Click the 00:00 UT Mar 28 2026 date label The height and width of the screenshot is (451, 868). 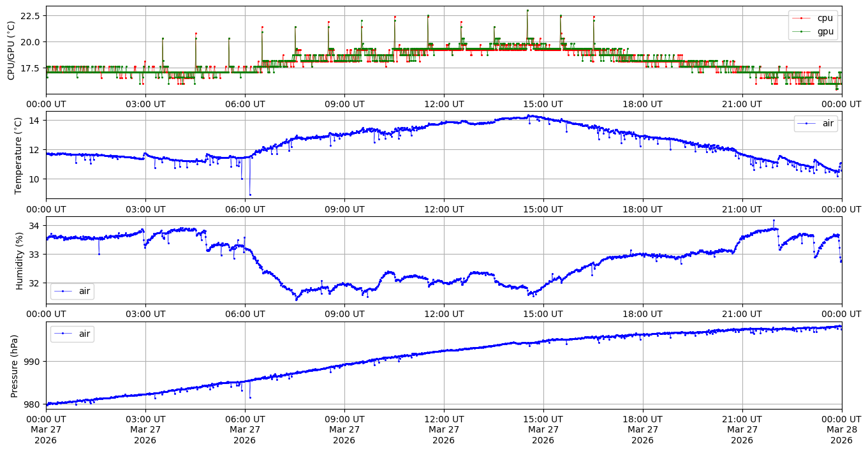[x=841, y=429]
